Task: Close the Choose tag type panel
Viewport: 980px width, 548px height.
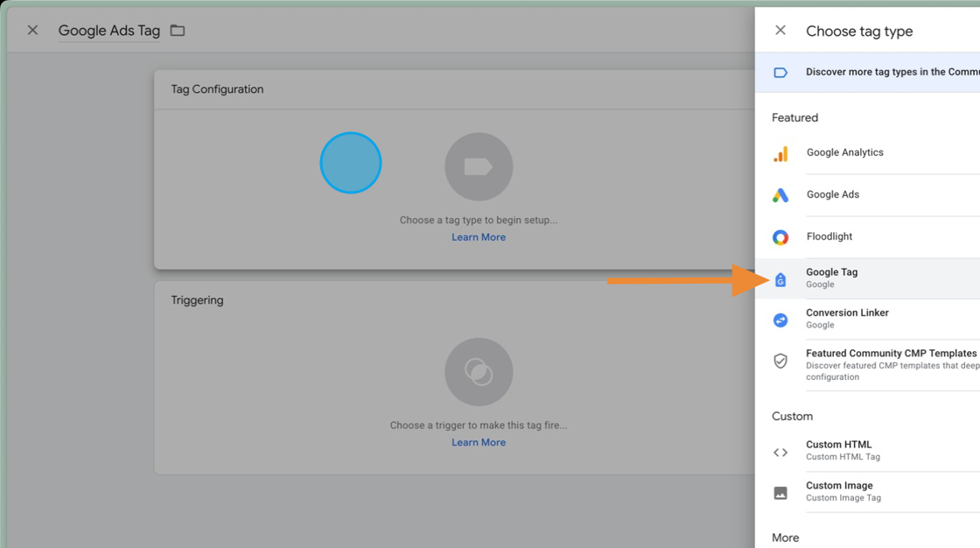Action: 780,29
